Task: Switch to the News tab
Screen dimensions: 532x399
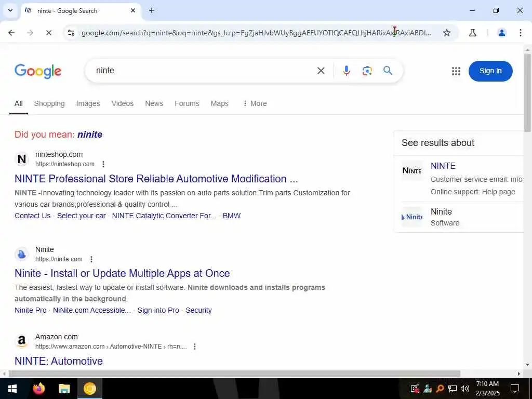Action: (154, 103)
